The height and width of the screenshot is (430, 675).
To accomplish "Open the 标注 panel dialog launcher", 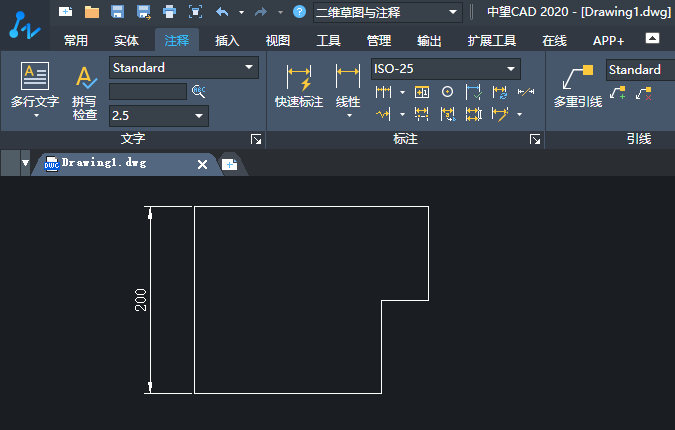I will click(535, 139).
